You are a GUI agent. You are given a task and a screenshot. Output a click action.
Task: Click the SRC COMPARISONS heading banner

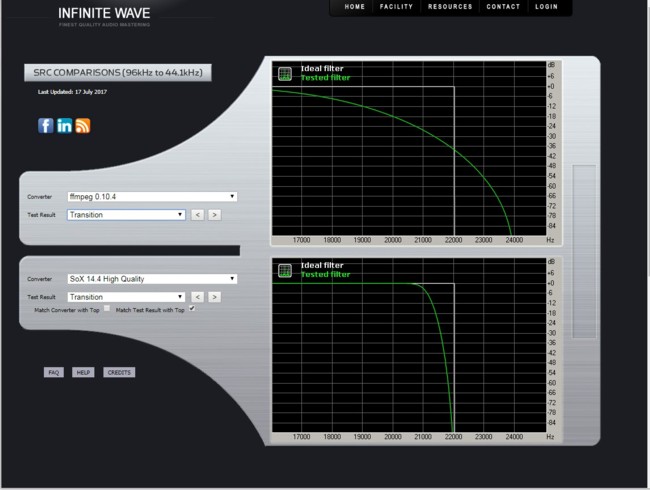pos(118,73)
